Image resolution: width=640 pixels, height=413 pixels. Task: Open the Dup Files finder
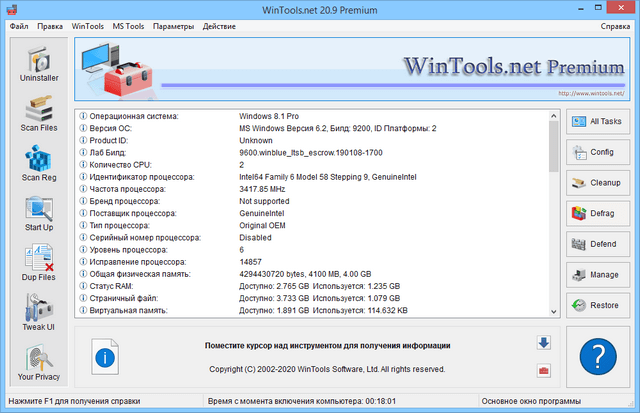[x=39, y=263]
